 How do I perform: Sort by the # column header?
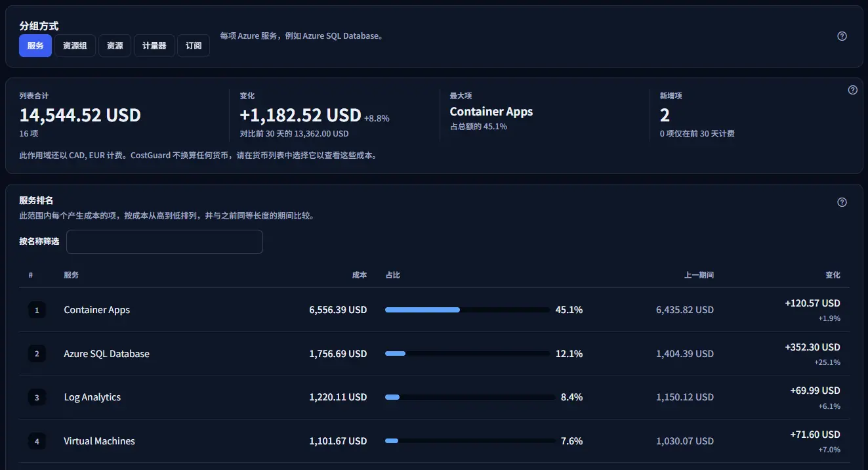(x=31, y=275)
